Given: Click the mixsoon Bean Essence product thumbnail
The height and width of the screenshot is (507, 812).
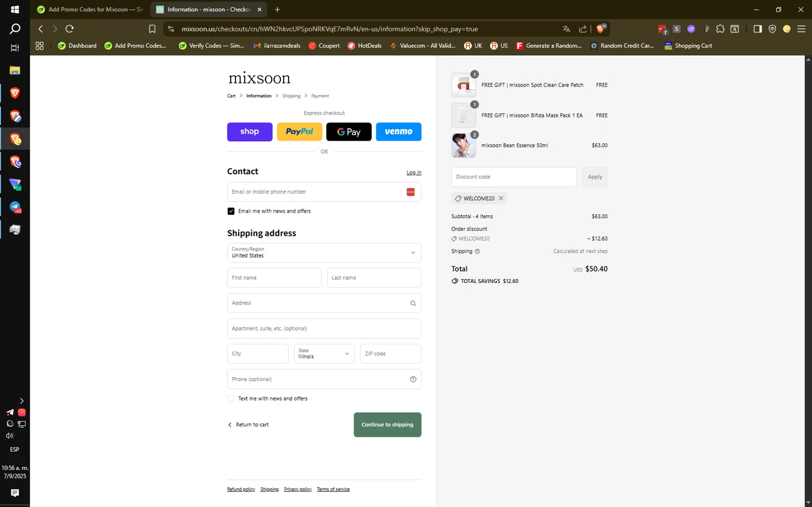Looking at the screenshot, I should tap(464, 146).
